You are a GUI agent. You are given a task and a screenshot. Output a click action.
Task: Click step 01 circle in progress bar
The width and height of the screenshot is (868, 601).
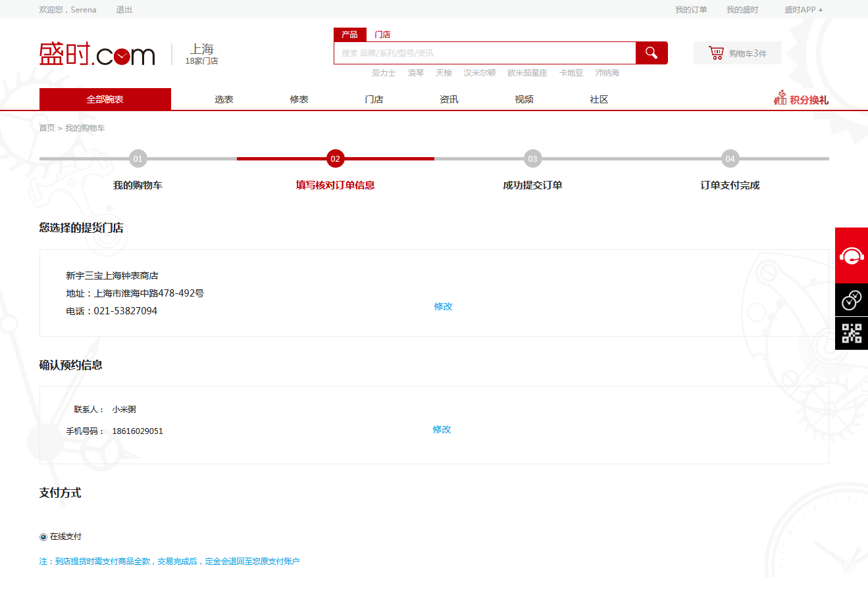[138, 159]
